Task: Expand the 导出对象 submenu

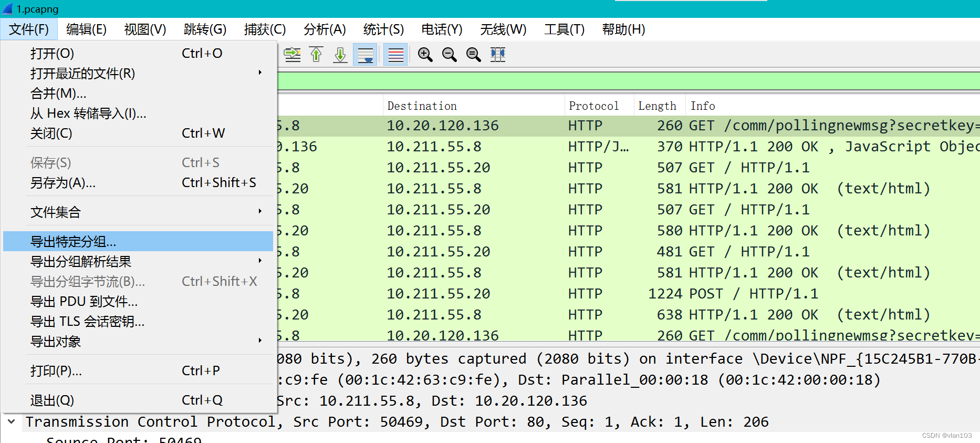Action: [x=138, y=342]
